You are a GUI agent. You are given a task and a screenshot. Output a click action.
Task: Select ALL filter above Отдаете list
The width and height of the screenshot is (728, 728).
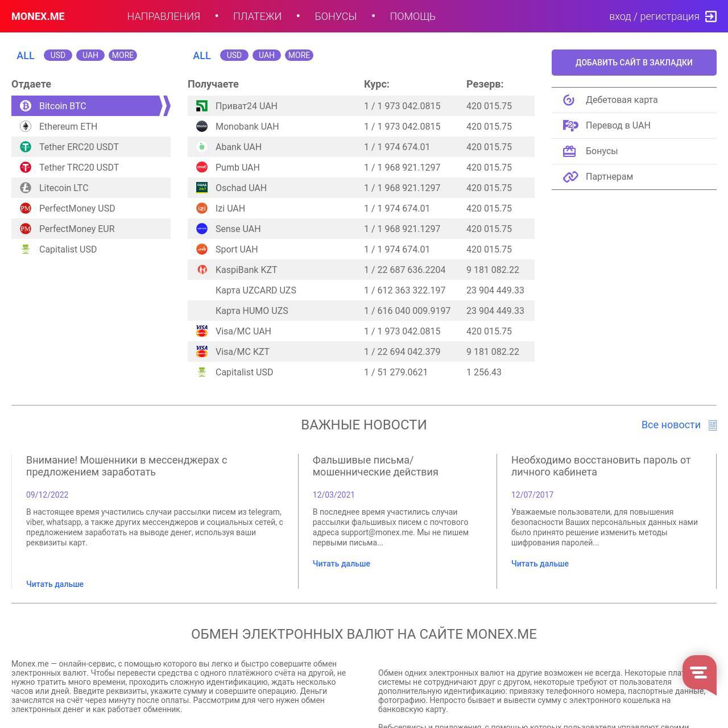point(26,55)
